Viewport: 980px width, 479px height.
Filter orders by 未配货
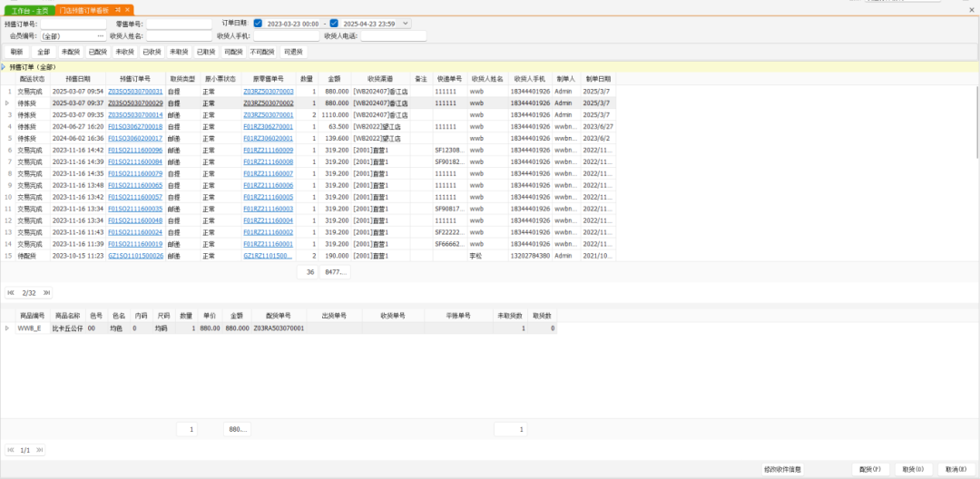click(71, 52)
